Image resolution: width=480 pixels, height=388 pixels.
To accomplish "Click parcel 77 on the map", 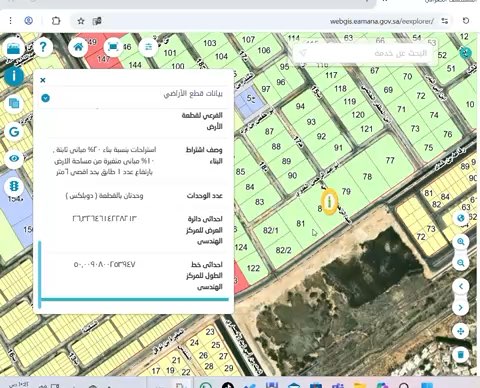I will point(390,160).
